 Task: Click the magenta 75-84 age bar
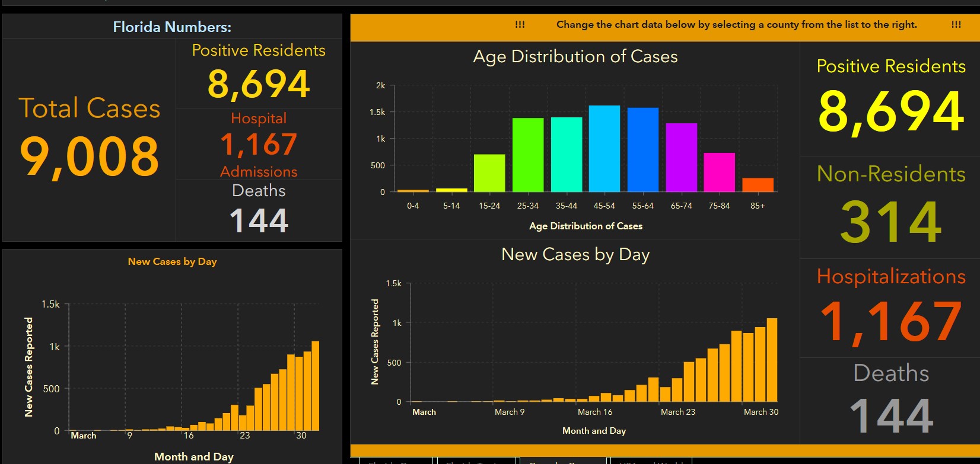coord(720,172)
